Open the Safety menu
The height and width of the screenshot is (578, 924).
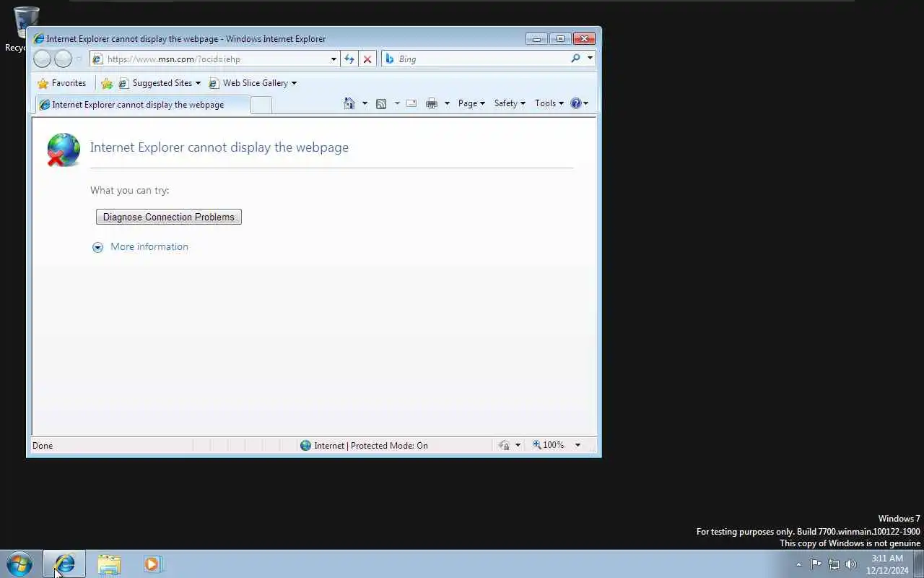(510, 103)
